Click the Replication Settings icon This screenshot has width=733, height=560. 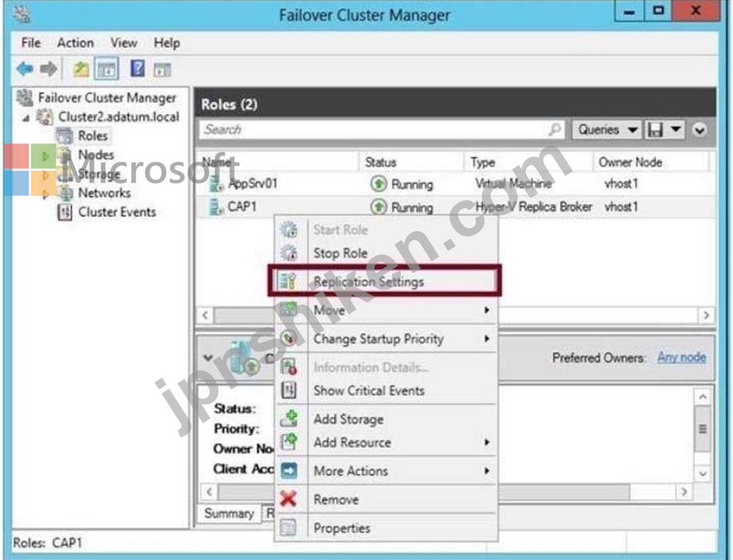287,282
